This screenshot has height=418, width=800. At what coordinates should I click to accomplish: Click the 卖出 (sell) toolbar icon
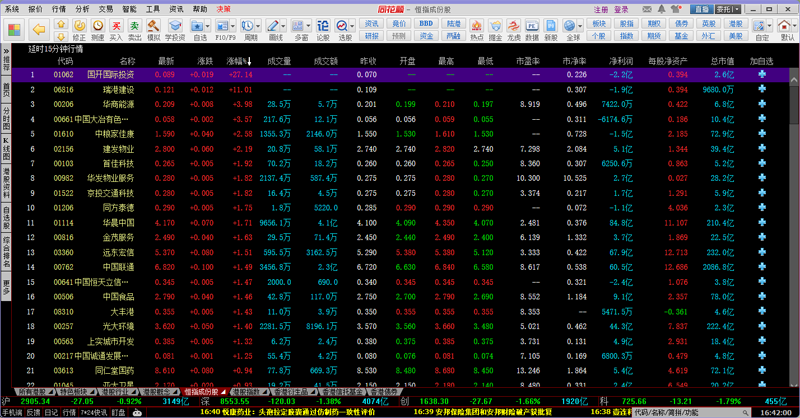(x=133, y=25)
